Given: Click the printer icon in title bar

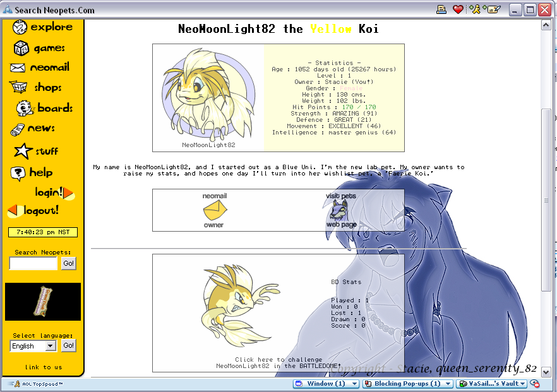Looking at the screenshot, I should (441, 9).
